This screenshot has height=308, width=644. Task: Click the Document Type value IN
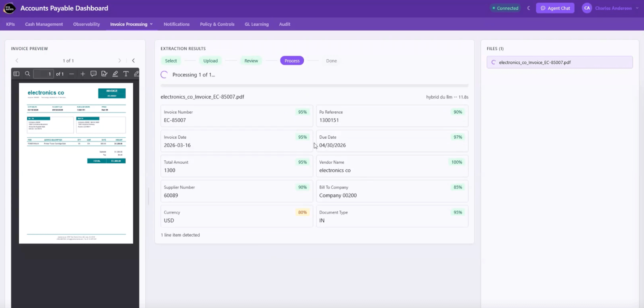pos(322,221)
